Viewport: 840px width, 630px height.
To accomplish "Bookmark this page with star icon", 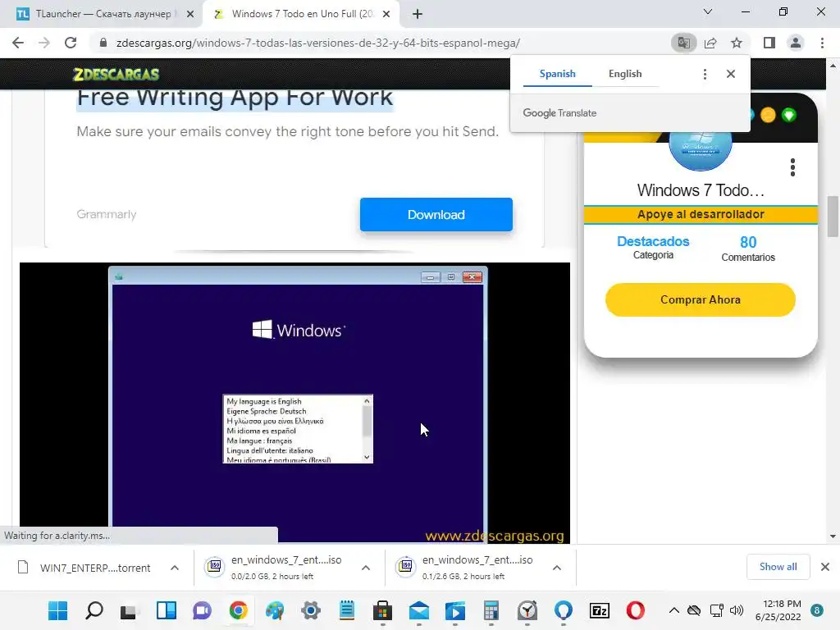I will pyautogui.click(x=737, y=43).
